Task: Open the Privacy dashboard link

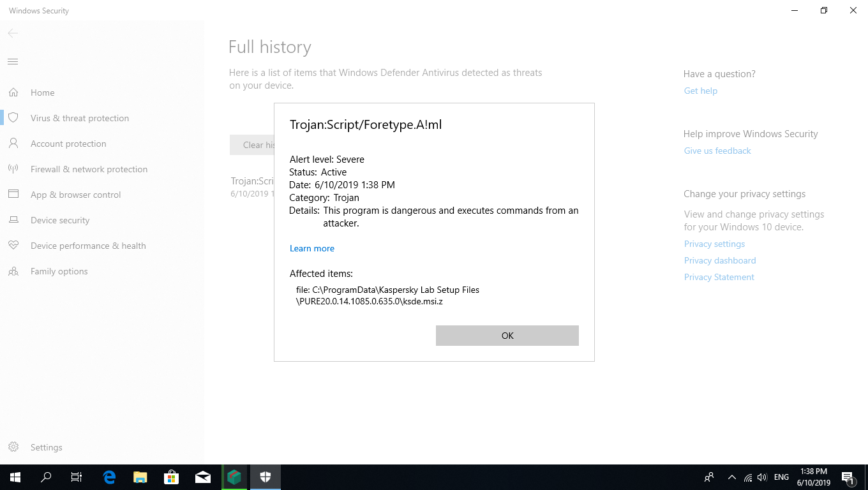Action: pos(720,260)
